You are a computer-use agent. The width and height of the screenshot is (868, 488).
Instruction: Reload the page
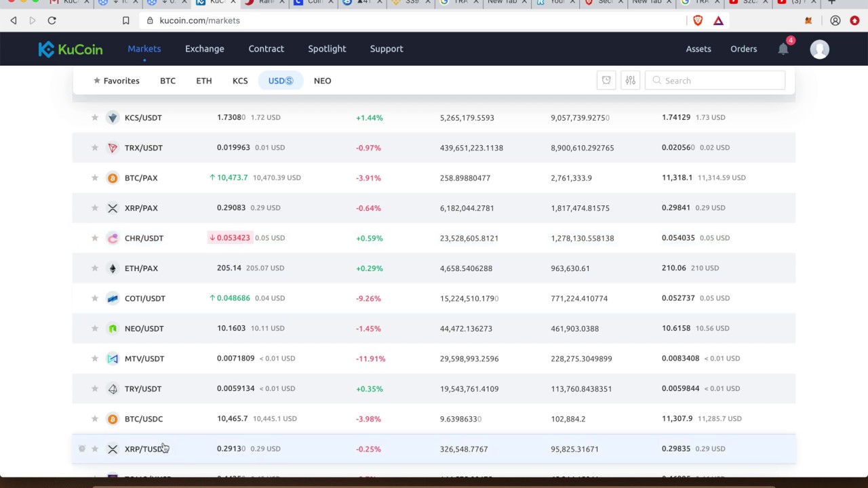(52, 20)
